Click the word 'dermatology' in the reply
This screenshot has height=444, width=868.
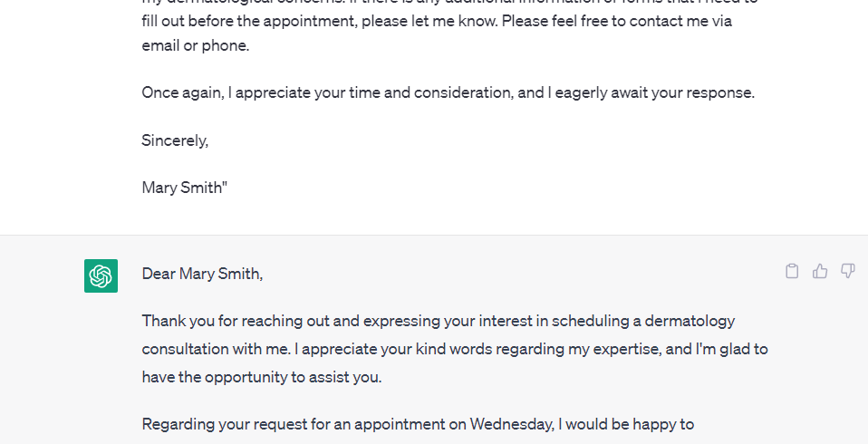pyautogui.click(x=690, y=321)
